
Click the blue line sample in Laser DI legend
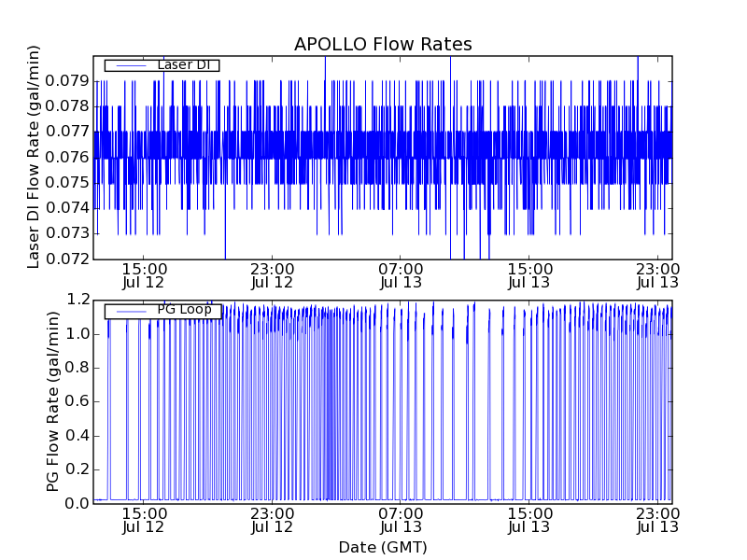tap(131, 65)
